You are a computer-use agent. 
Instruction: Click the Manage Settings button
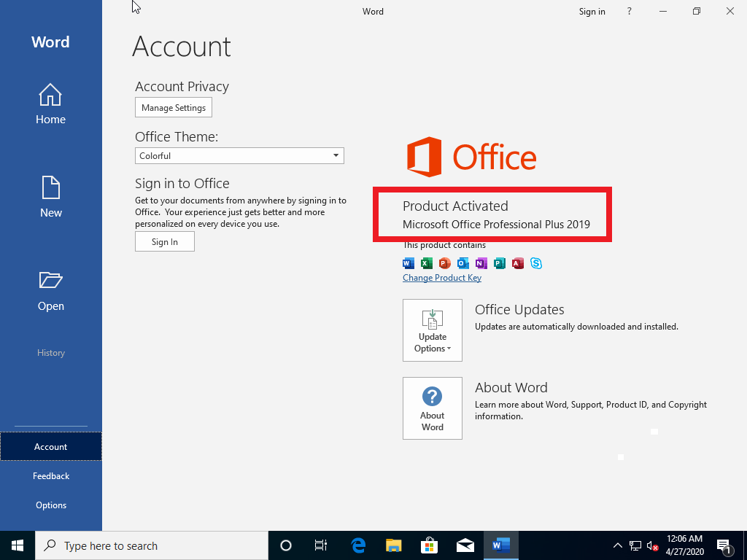(174, 108)
